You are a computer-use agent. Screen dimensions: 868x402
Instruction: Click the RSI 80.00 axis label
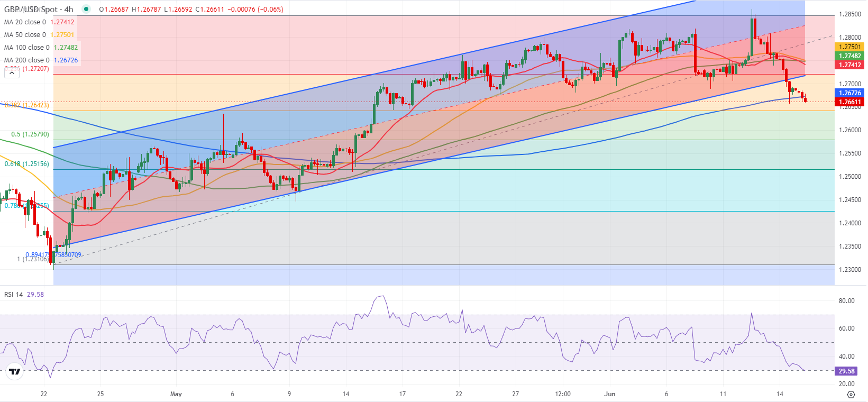pyautogui.click(x=847, y=301)
